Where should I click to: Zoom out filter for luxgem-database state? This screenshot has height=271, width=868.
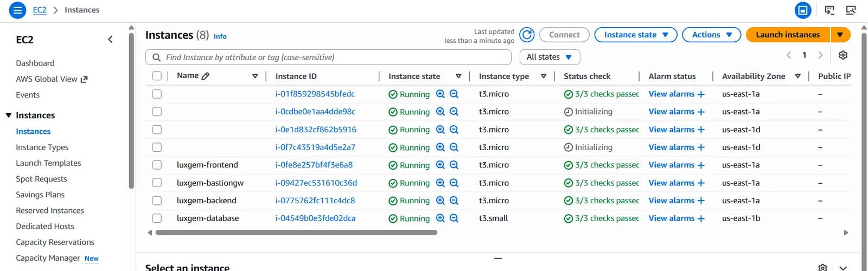point(454,218)
